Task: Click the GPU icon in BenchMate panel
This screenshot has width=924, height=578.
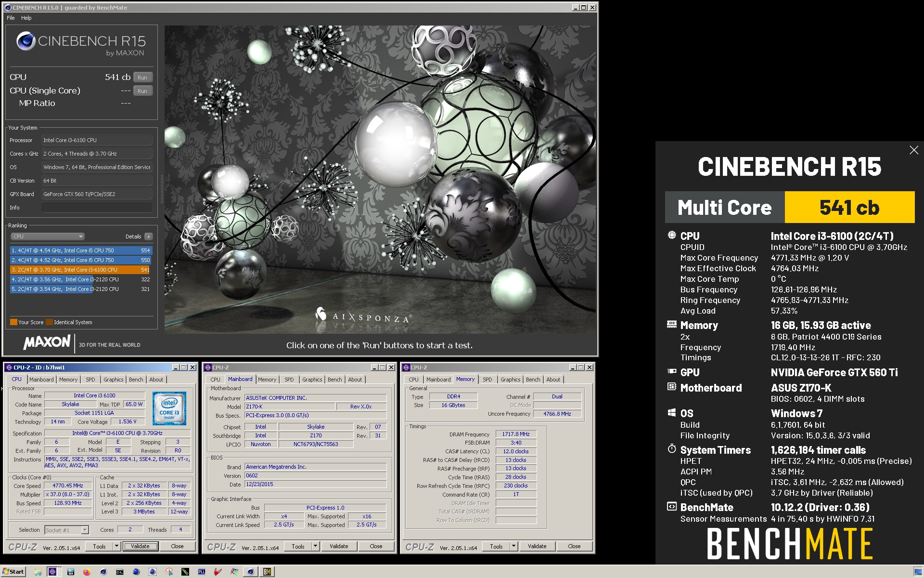Action: (672, 371)
